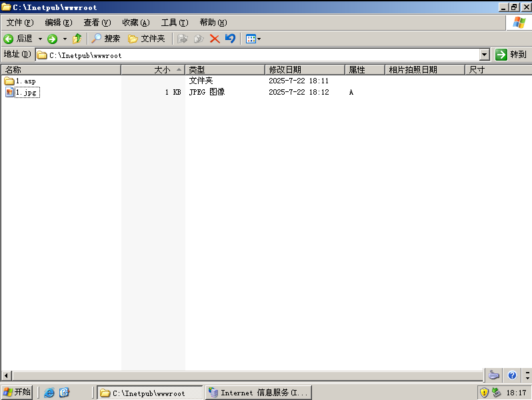Open the 文件(F) menu

20,23
